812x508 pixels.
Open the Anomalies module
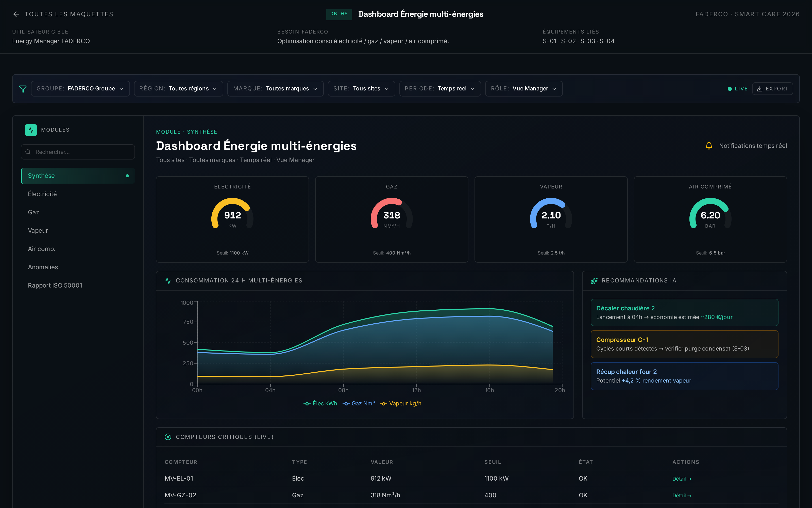(x=78, y=267)
